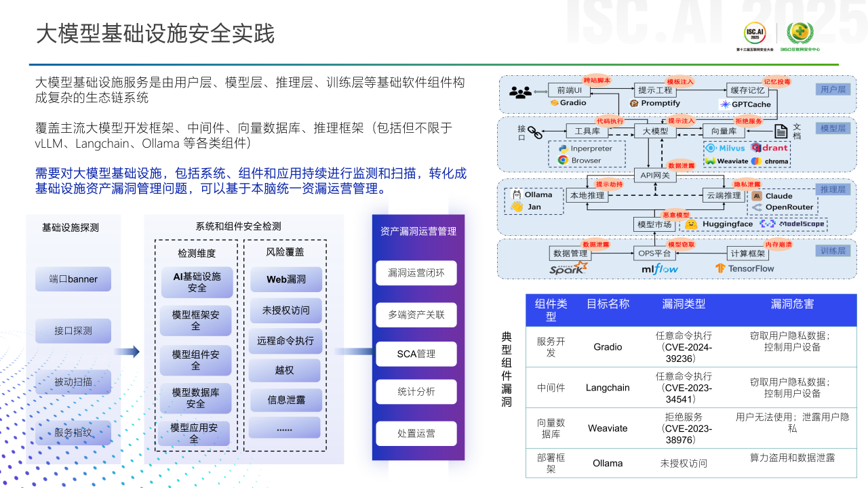
Task: Select the 多端资产关联 box
Action: click(416, 315)
